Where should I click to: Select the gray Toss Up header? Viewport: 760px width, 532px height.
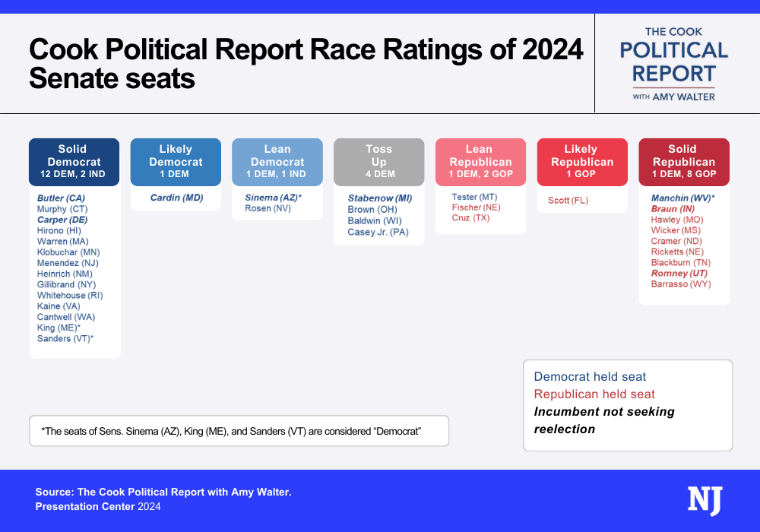379,162
